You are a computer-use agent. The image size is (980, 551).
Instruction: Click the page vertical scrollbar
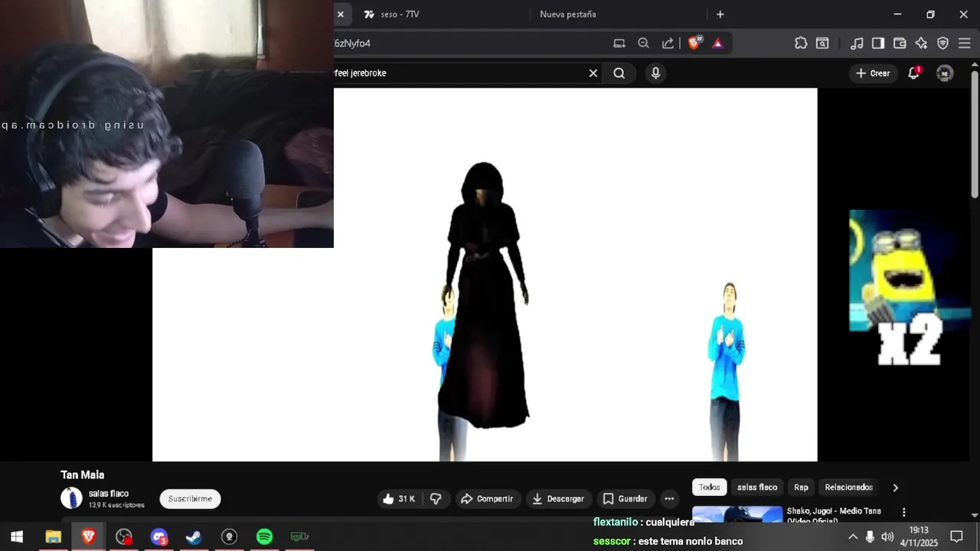(975, 134)
